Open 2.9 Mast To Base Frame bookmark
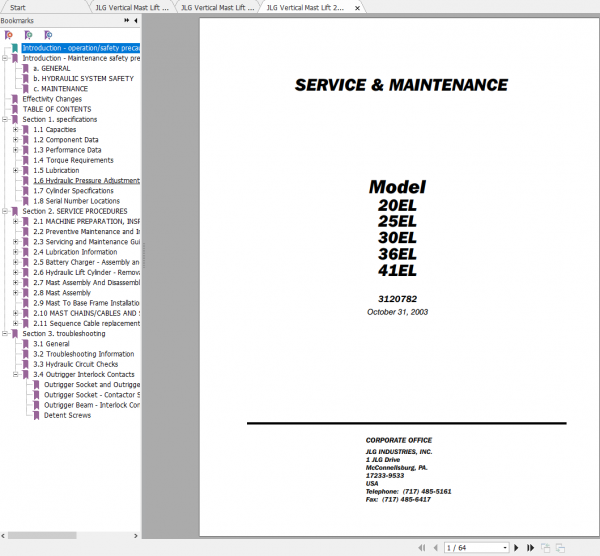Viewport: 600px width, 556px height. (86, 303)
